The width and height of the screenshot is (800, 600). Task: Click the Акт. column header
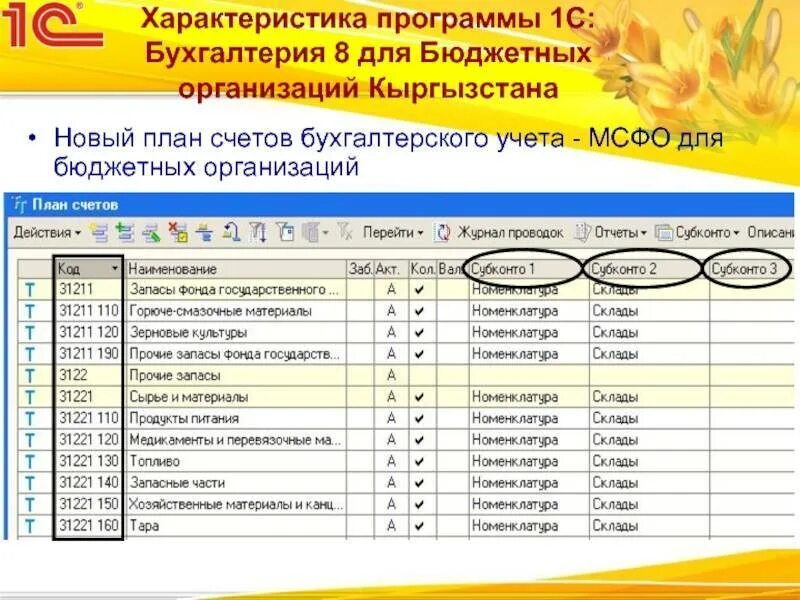click(x=391, y=269)
